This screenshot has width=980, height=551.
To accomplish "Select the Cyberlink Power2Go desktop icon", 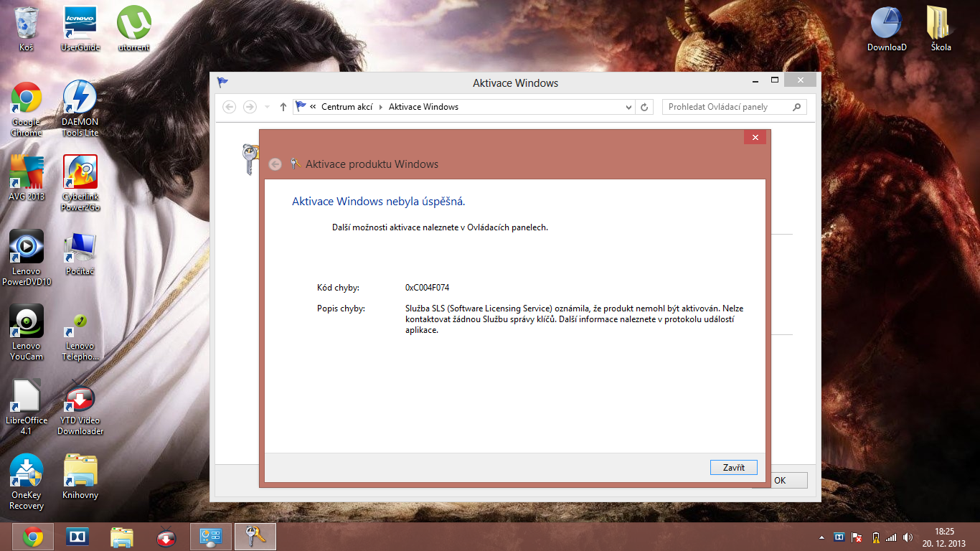I will coord(80,183).
